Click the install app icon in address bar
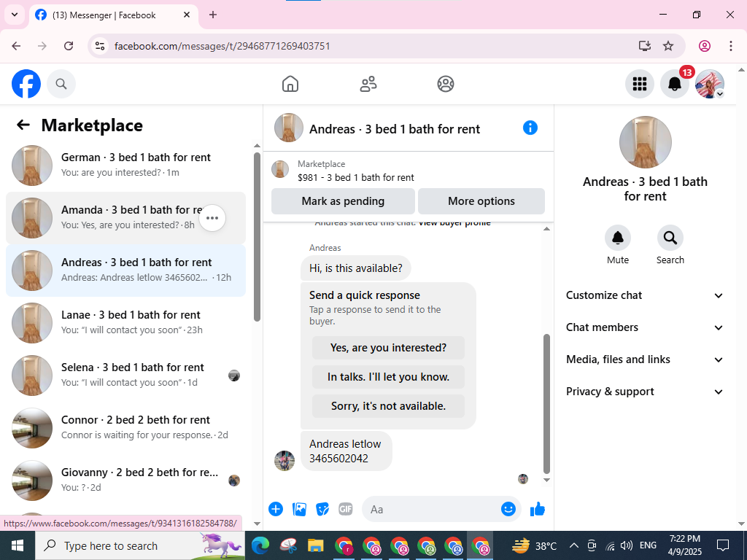The height and width of the screenshot is (560, 747). (x=645, y=46)
